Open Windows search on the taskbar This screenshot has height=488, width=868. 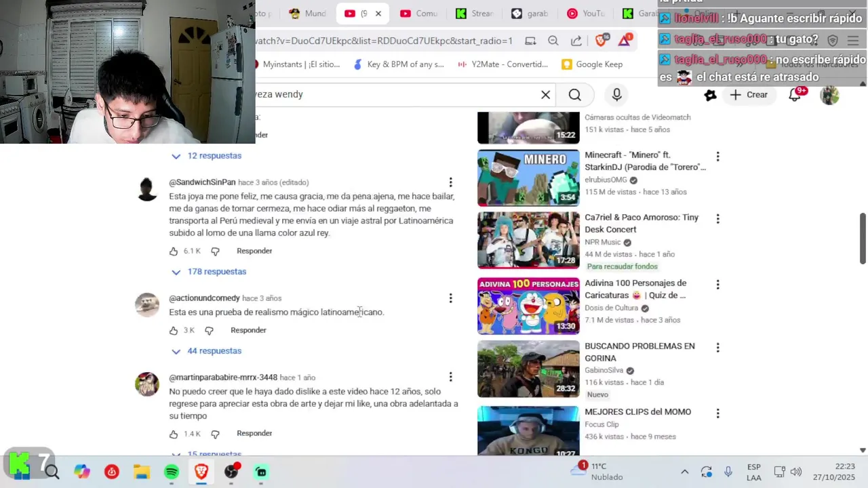[x=52, y=472]
